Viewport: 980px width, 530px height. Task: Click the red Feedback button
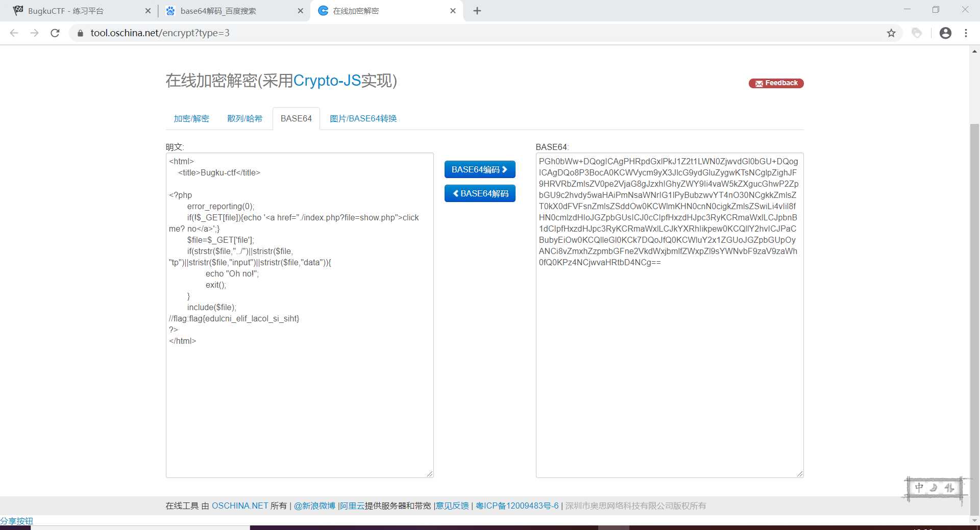[x=776, y=83]
